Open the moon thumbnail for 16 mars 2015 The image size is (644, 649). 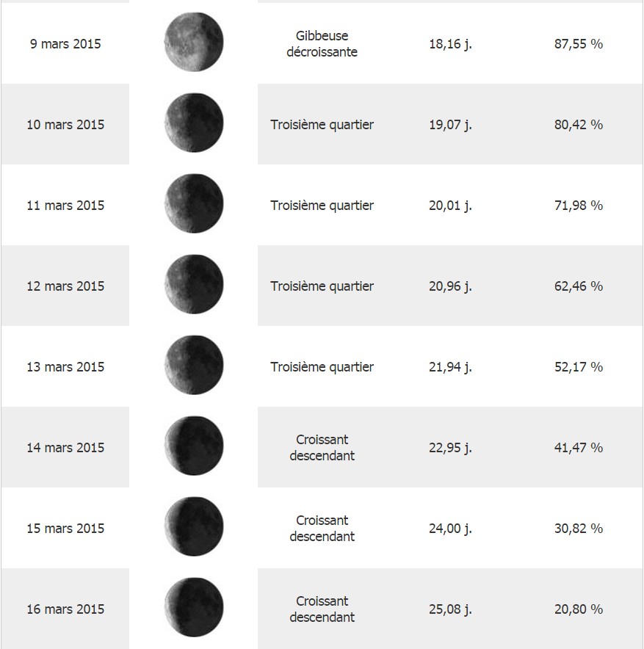coord(194,608)
